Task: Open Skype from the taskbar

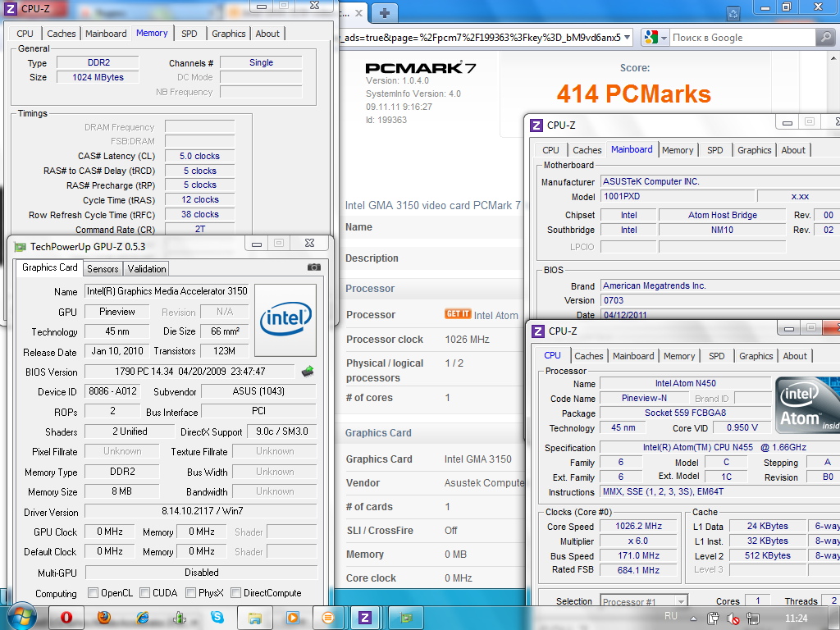Action: pos(217,618)
